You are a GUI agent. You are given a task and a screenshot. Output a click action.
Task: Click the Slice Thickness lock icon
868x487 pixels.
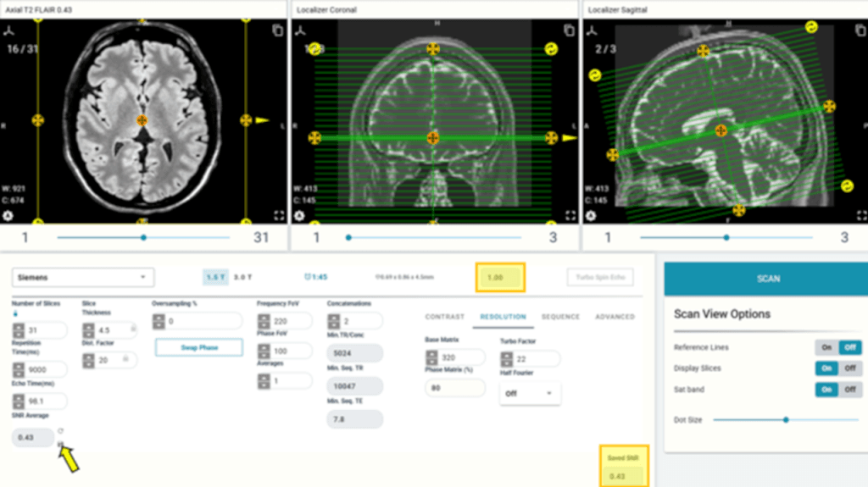pyautogui.click(x=132, y=327)
